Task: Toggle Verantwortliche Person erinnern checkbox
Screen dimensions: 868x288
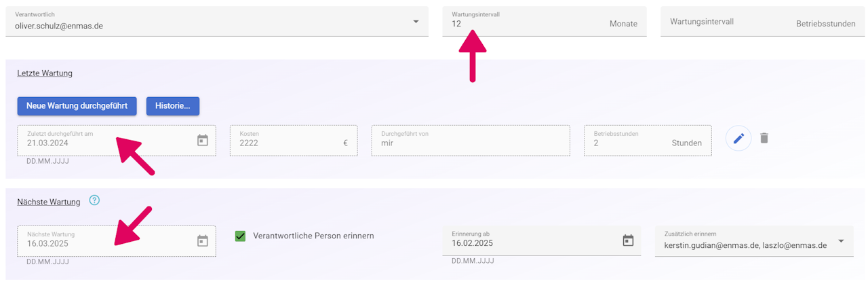Action: tap(240, 236)
